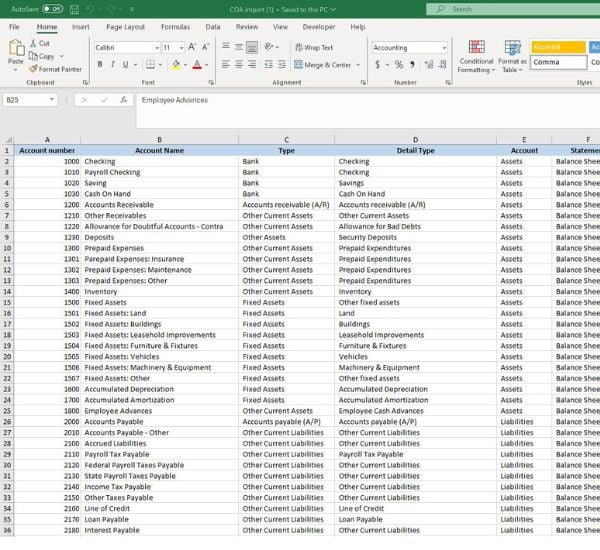Click the Cut scissors button
Image resolution: width=600 pixels, height=550 pixels.
[x=40, y=43]
